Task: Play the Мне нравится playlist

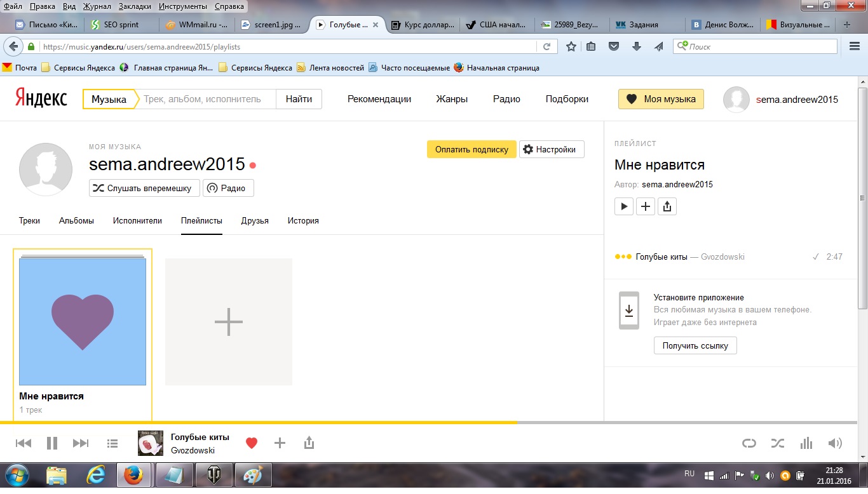Action: [624, 206]
